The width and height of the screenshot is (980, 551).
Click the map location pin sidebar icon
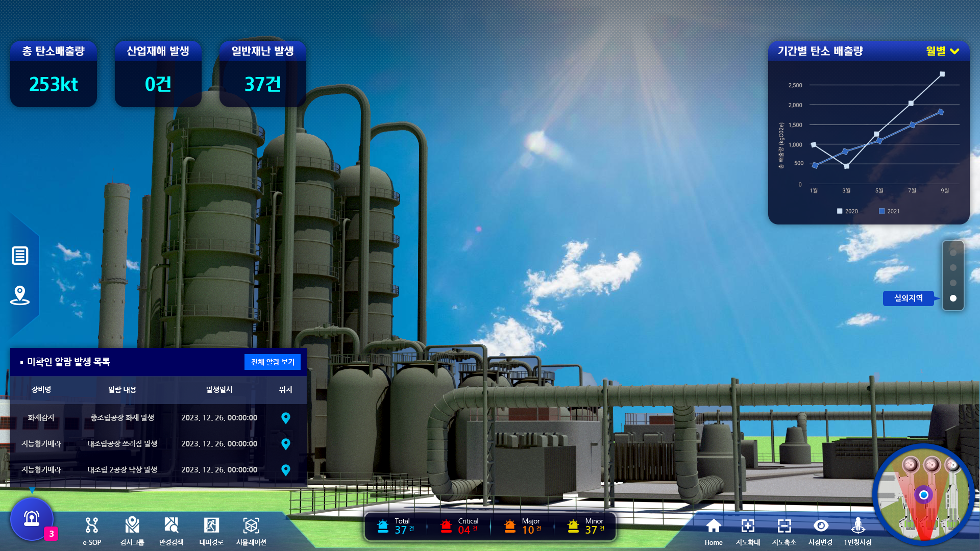pos(20,295)
